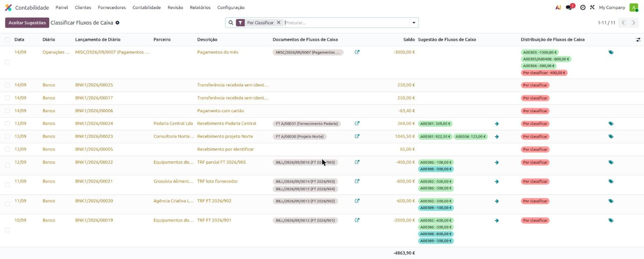The image size is (644, 259).
Task: Click the Aceitar Sugestões button
Action: tap(27, 23)
